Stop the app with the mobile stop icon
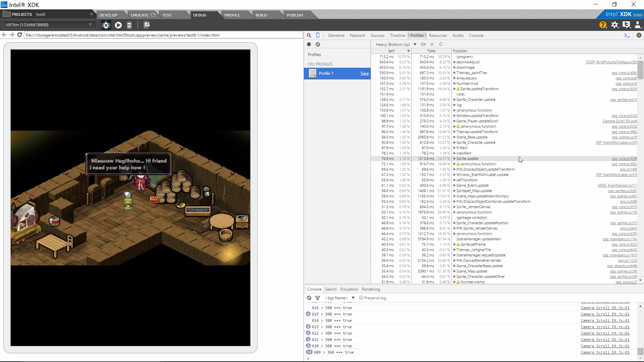 pyautogui.click(x=129, y=25)
